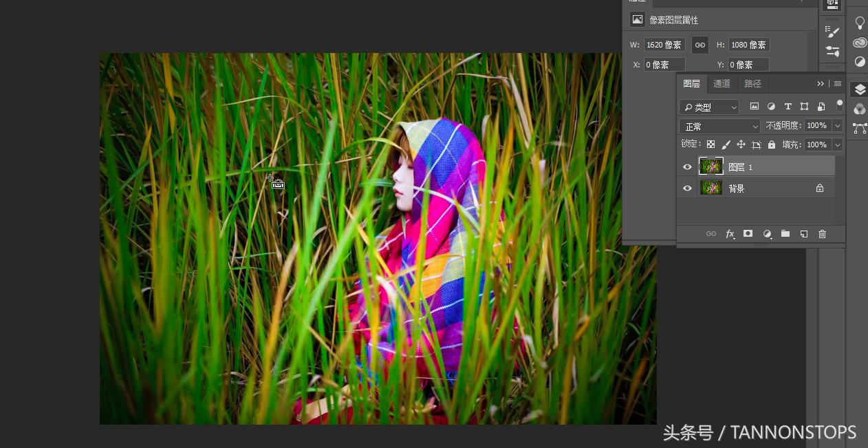
Task: Open the fx layer styles menu
Action: click(x=730, y=234)
